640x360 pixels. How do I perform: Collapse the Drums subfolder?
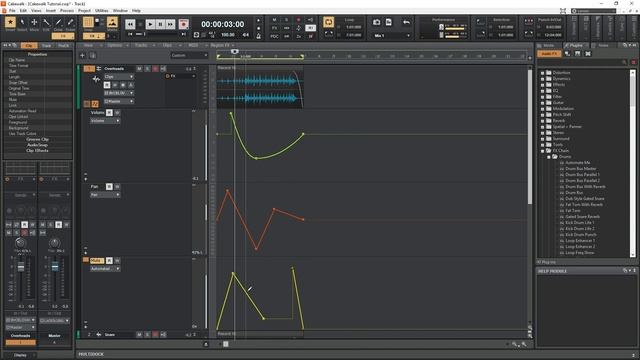coord(549,157)
